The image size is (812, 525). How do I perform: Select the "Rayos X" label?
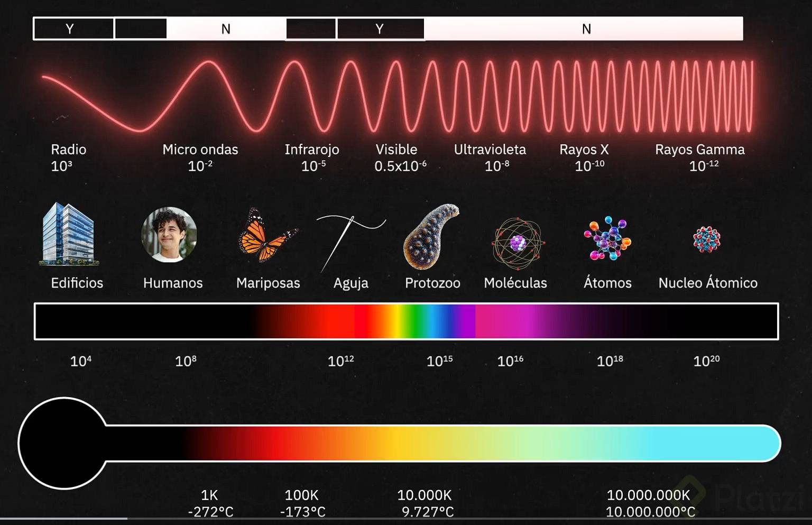[x=584, y=150]
